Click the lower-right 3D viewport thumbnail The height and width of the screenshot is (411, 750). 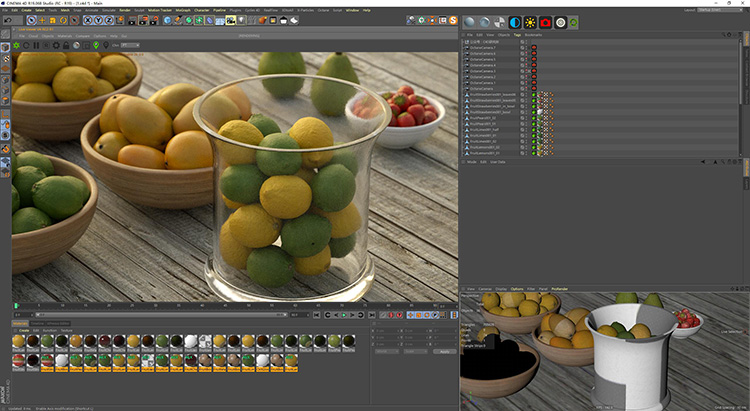pos(604,351)
